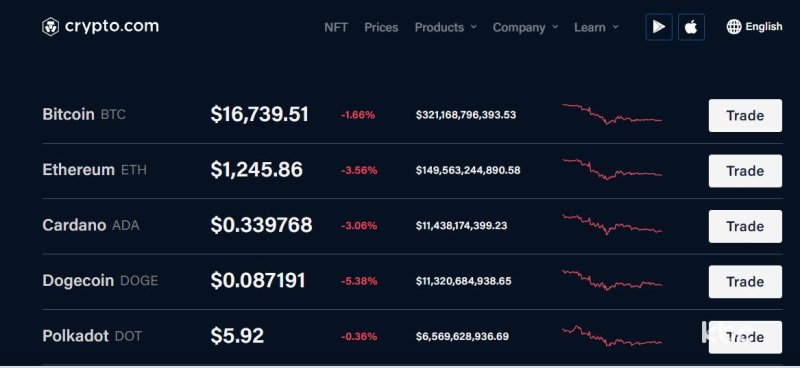
Task: Click the crypto.com lion logo
Action: tap(51, 27)
